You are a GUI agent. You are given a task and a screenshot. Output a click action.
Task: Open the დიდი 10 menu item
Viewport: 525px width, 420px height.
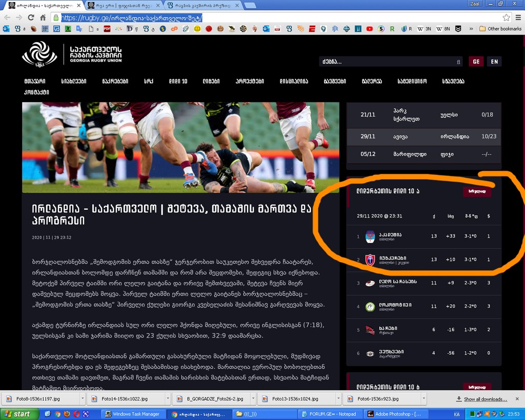coord(178,81)
